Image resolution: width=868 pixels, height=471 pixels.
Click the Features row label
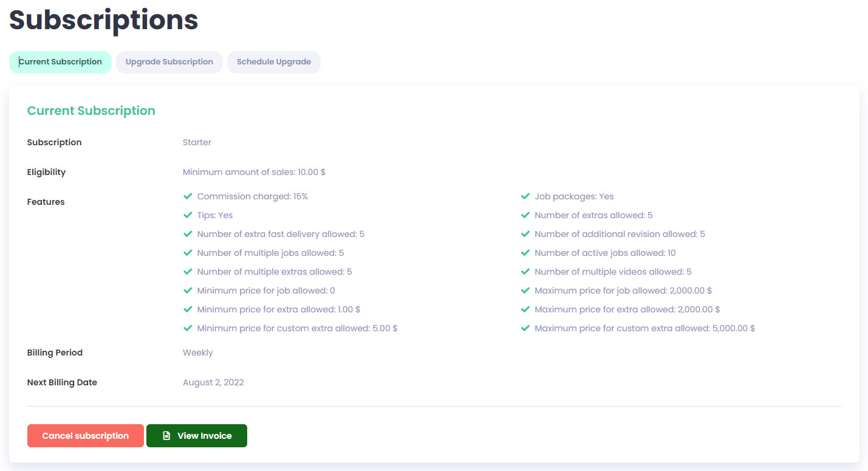[x=46, y=202]
